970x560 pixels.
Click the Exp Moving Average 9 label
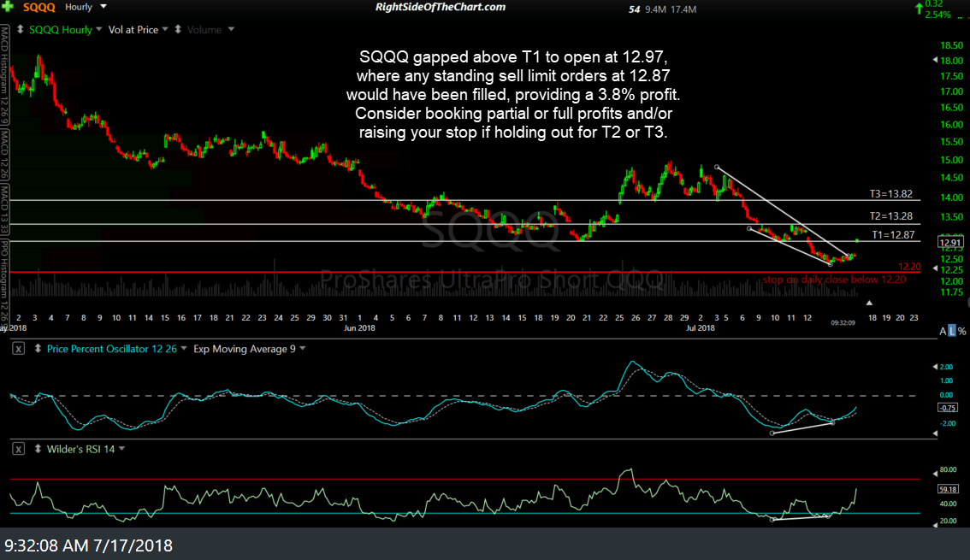[245, 349]
